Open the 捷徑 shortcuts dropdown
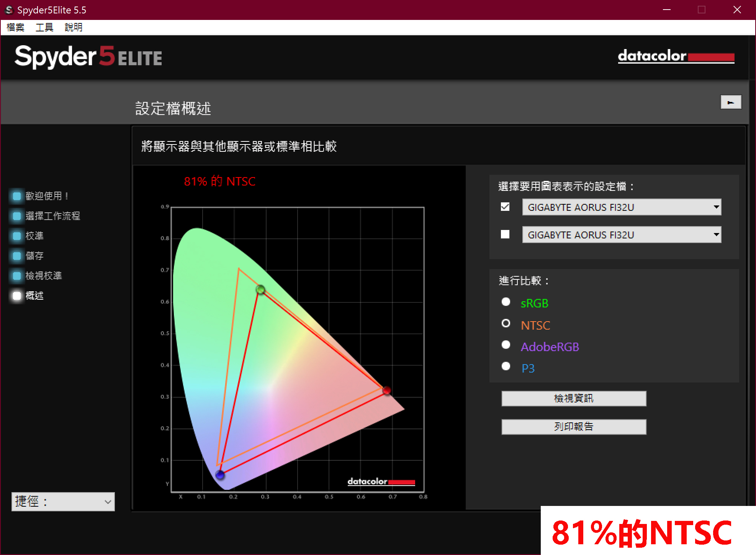Viewport: 756px width, 555px height. point(107,501)
